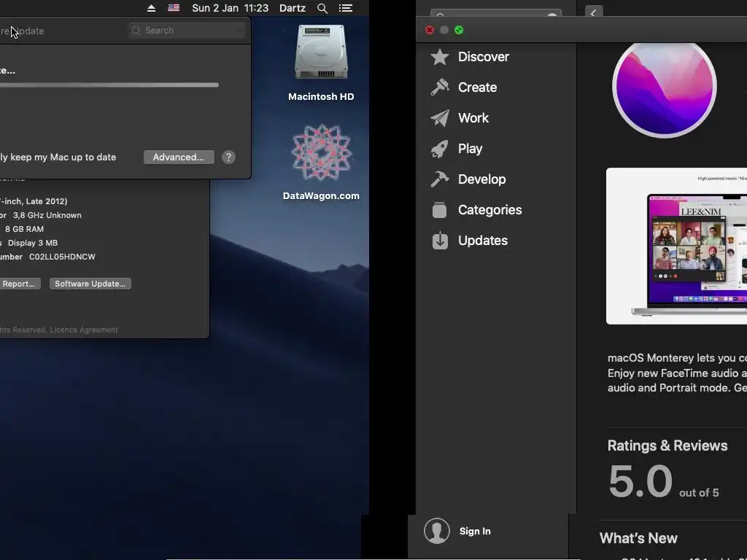Viewport: 747px width, 560px height.
Task: Select Play category in App Store sidebar
Action: click(470, 149)
